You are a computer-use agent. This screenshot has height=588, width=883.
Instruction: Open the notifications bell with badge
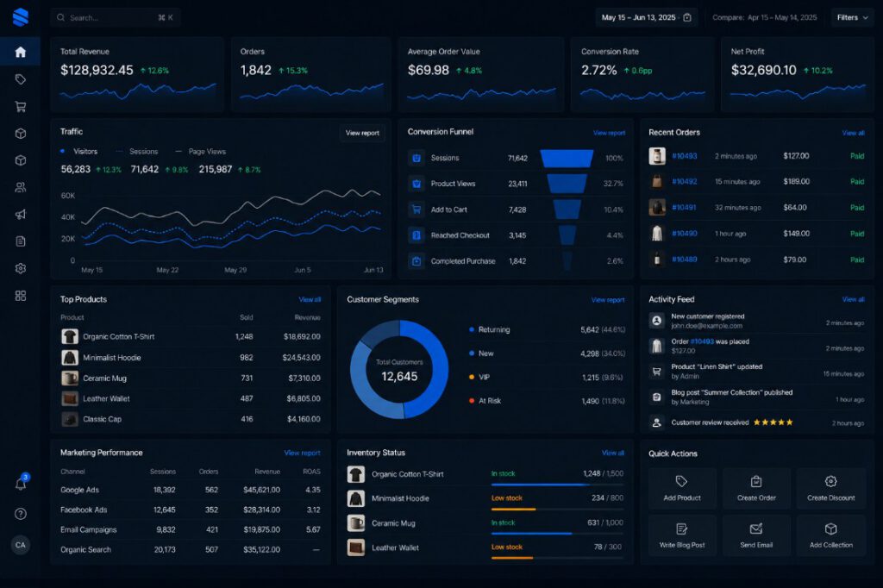(x=21, y=483)
